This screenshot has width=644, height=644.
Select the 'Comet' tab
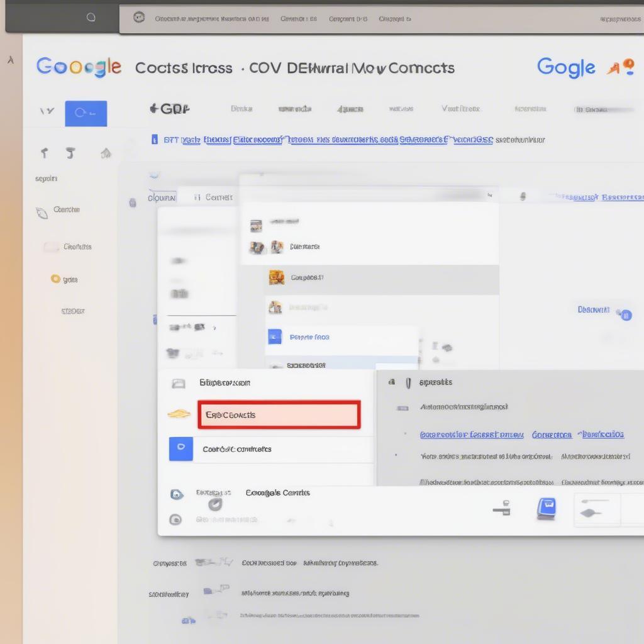214,197
